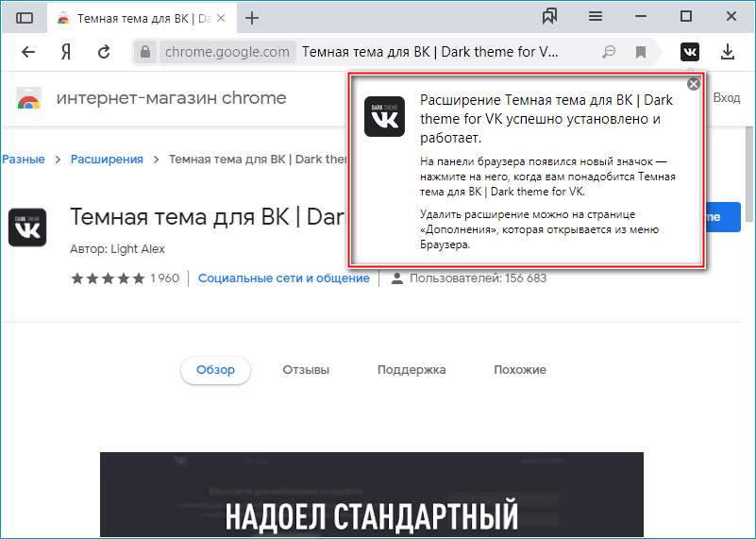
Task: Click the page title in the address bar
Action: click(x=430, y=52)
